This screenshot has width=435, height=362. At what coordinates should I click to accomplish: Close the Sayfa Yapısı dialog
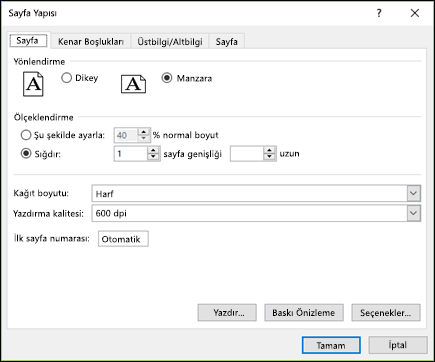click(x=415, y=13)
